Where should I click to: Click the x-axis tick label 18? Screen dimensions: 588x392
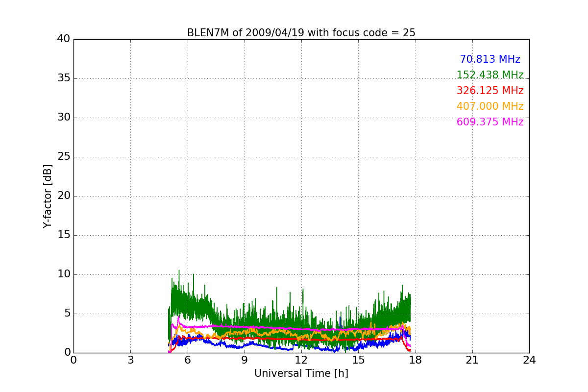tap(415, 360)
